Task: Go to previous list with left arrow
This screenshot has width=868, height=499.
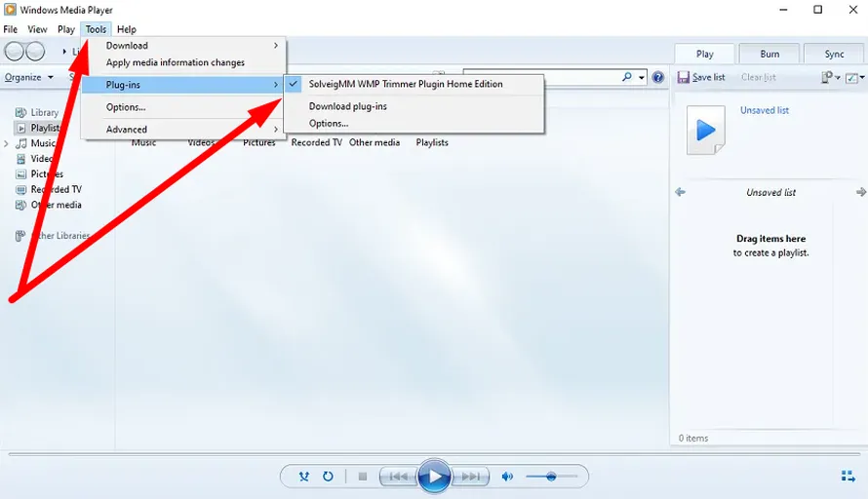Action: coord(681,192)
